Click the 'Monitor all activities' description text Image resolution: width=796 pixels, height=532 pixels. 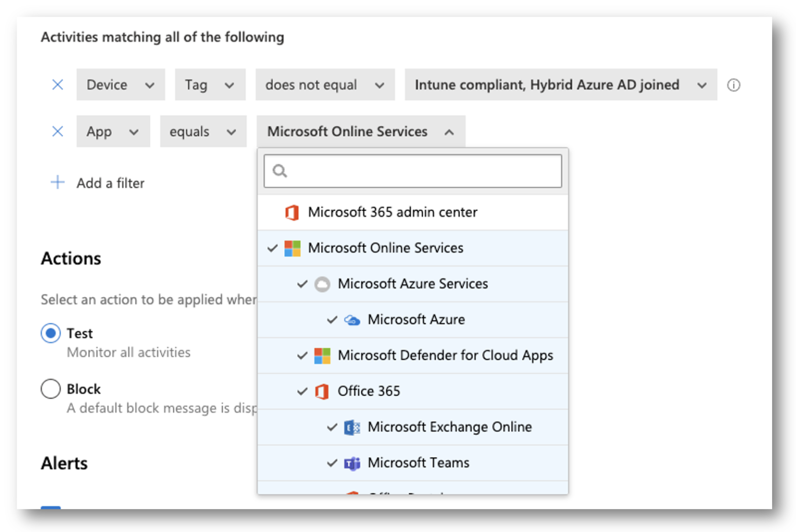(129, 352)
